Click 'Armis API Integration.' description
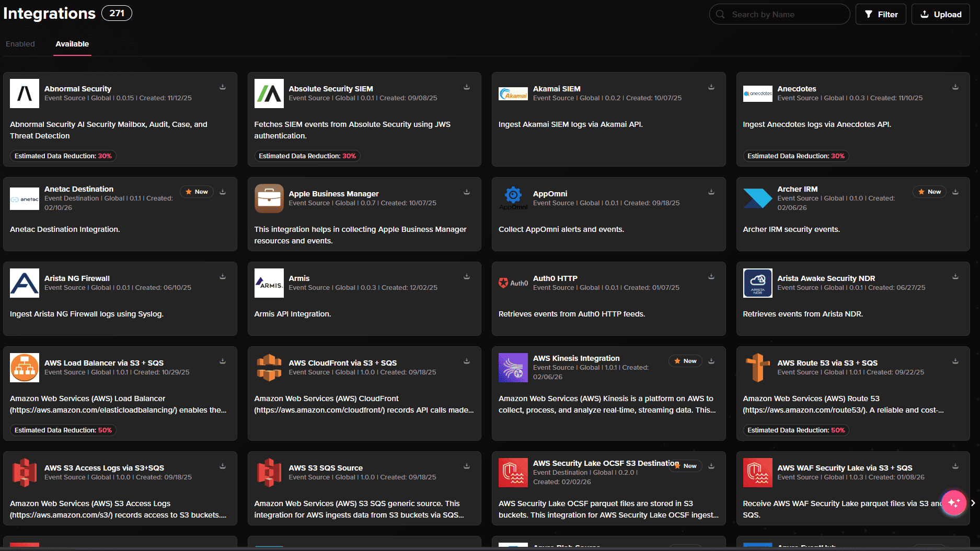980x551 pixels. click(293, 314)
